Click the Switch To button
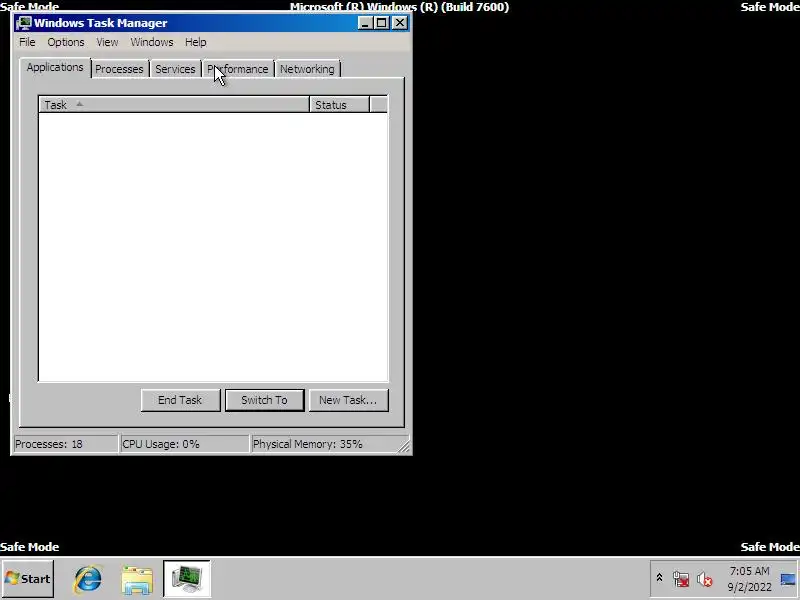Screen dimensions: 800x600 (x=264, y=400)
